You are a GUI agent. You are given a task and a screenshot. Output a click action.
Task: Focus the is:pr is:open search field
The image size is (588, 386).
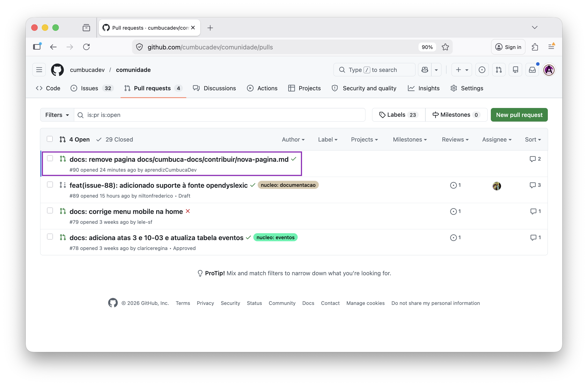point(220,115)
